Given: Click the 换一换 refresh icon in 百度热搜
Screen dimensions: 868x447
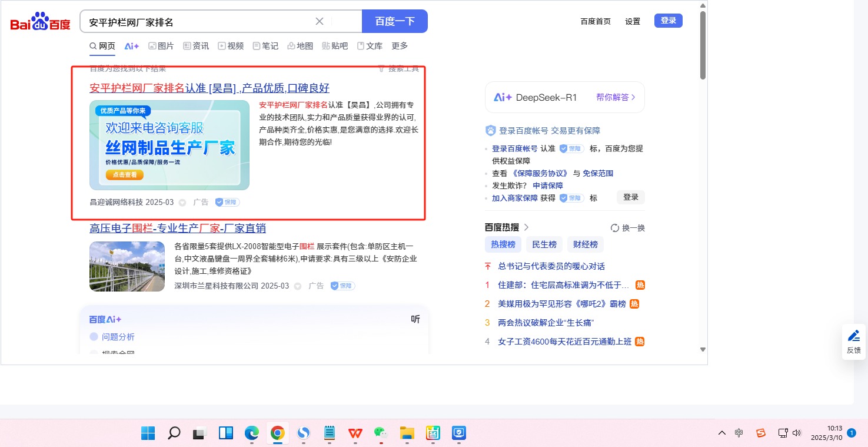Looking at the screenshot, I should point(615,228).
